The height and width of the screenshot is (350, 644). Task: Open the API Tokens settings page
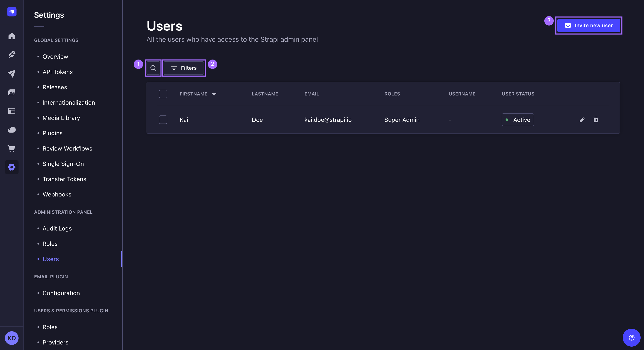pos(57,72)
